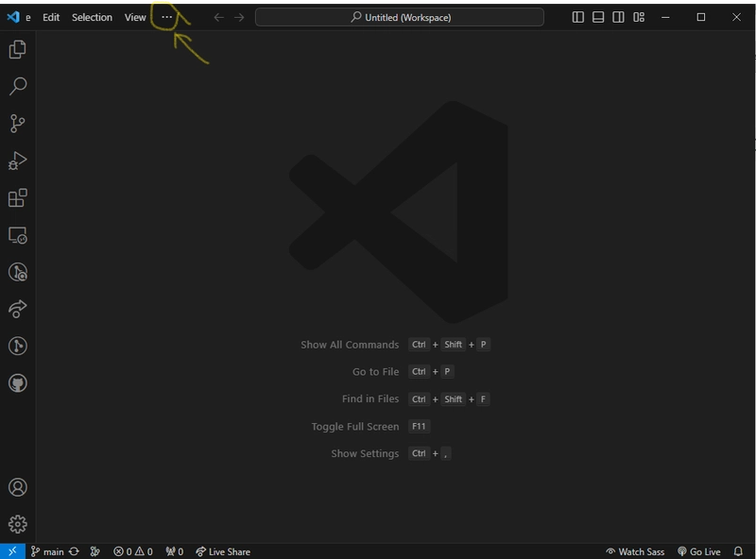Click the Show Settings text

pos(365,453)
